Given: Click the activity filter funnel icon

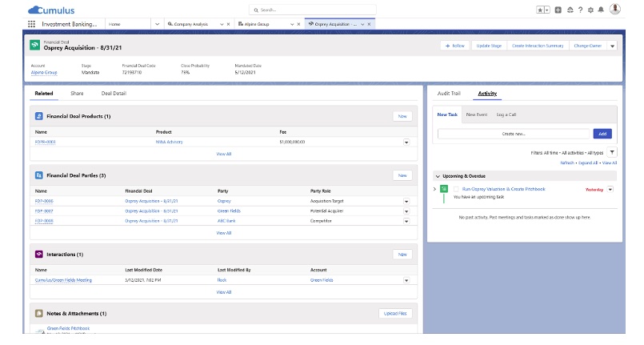Looking at the screenshot, I should (x=612, y=152).
